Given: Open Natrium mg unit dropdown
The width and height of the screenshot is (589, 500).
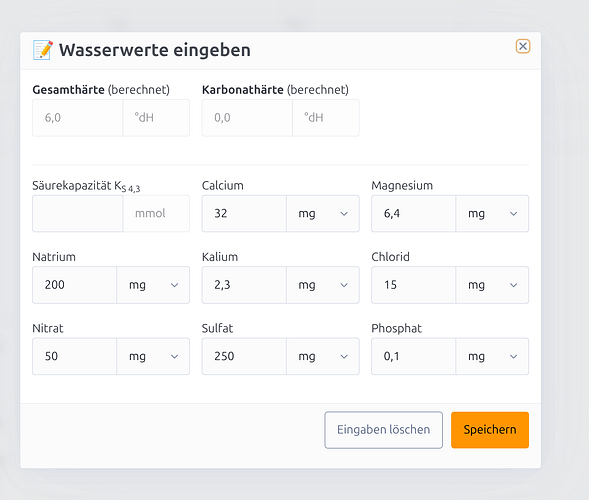Looking at the screenshot, I should 153,285.
